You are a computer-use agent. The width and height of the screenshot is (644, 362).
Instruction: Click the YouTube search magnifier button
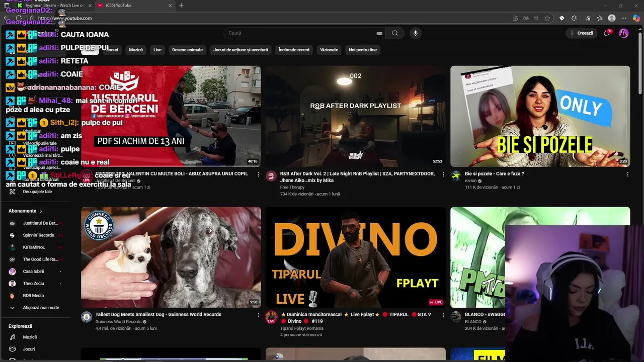(x=395, y=33)
